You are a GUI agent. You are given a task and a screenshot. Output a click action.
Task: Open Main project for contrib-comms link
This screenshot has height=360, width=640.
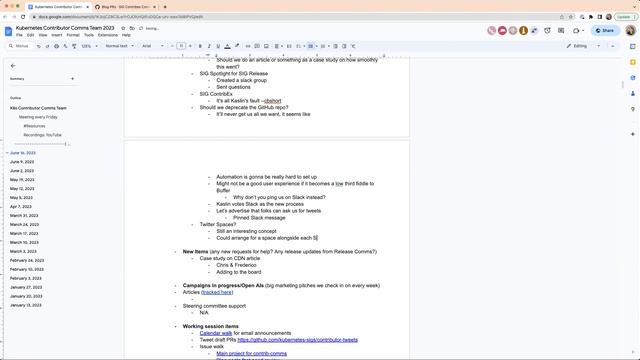[x=251, y=353]
